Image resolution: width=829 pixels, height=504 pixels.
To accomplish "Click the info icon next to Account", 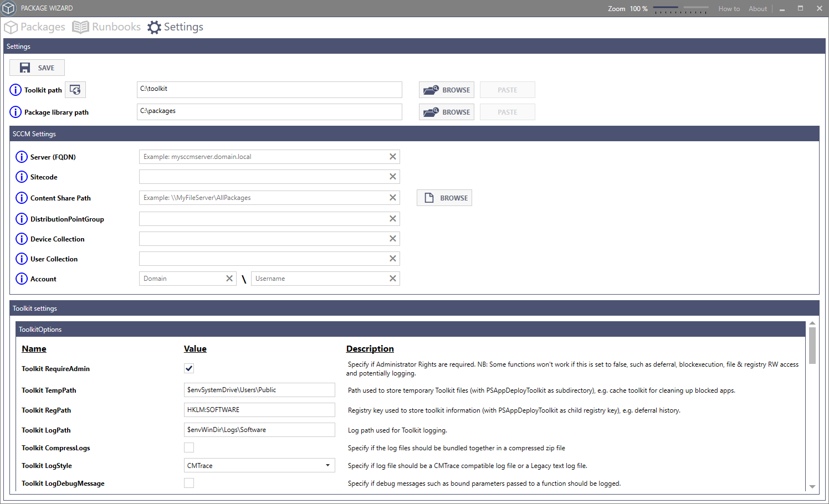I will (21, 279).
